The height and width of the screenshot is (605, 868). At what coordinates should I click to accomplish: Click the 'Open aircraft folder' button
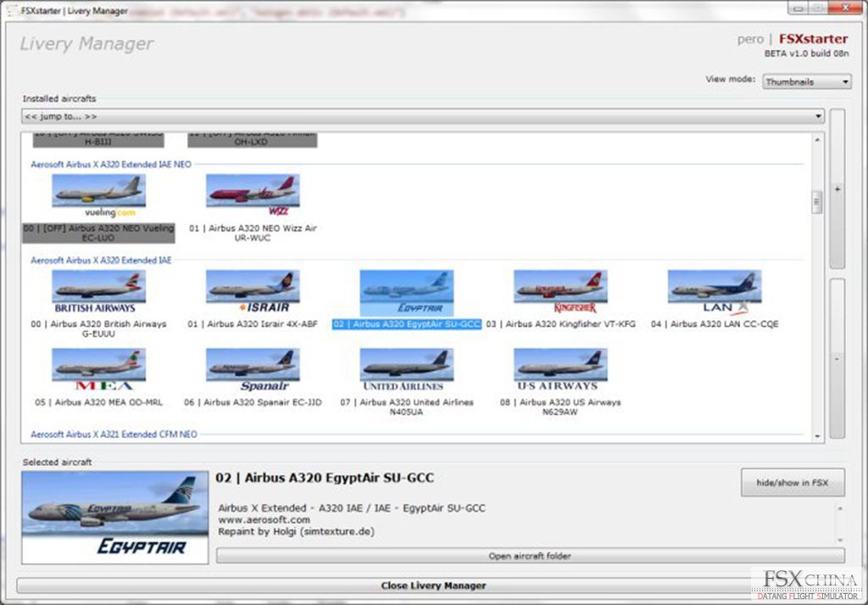[530, 556]
